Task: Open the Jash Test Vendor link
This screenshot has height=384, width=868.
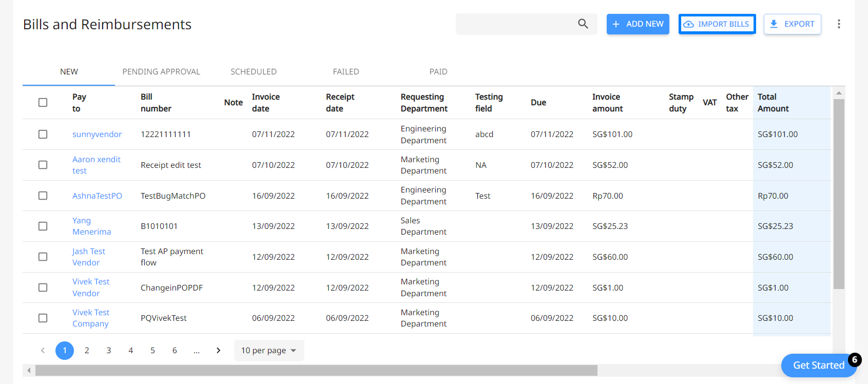Action: (x=89, y=257)
